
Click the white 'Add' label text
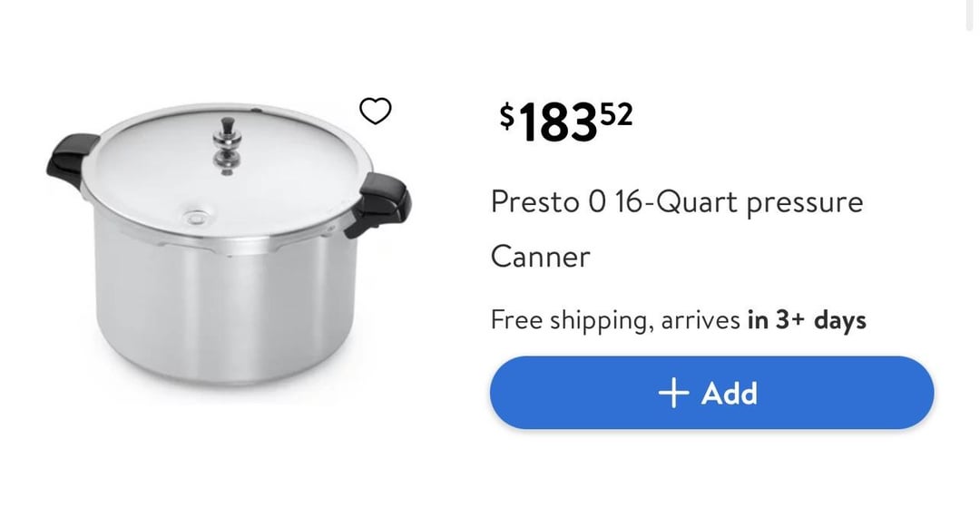pos(729,394)
